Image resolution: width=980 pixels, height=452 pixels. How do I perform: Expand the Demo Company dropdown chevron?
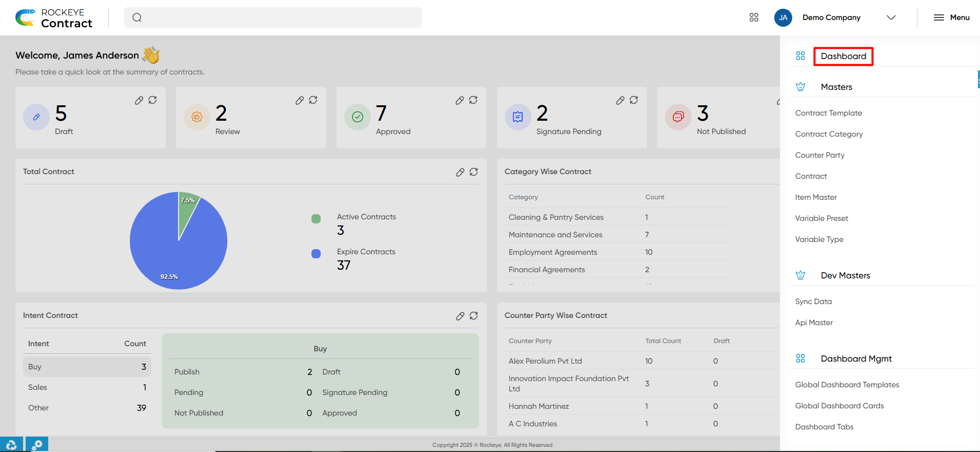891,17
